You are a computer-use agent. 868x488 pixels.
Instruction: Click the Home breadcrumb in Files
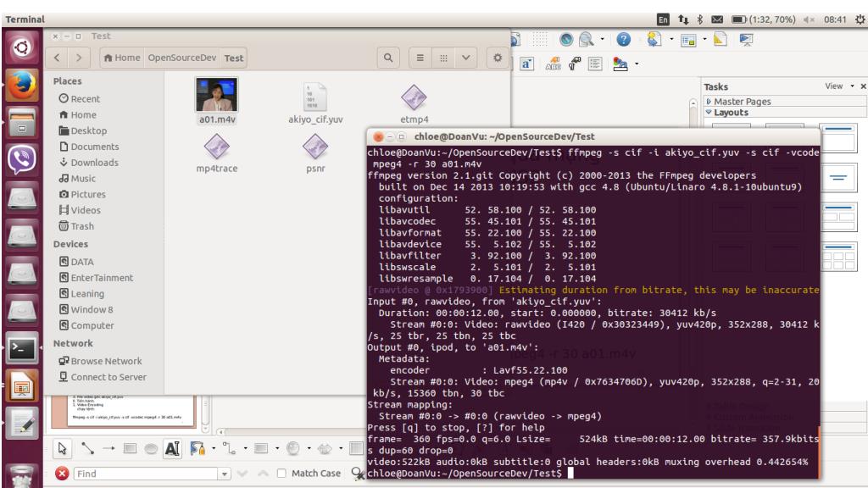point(122,58)
